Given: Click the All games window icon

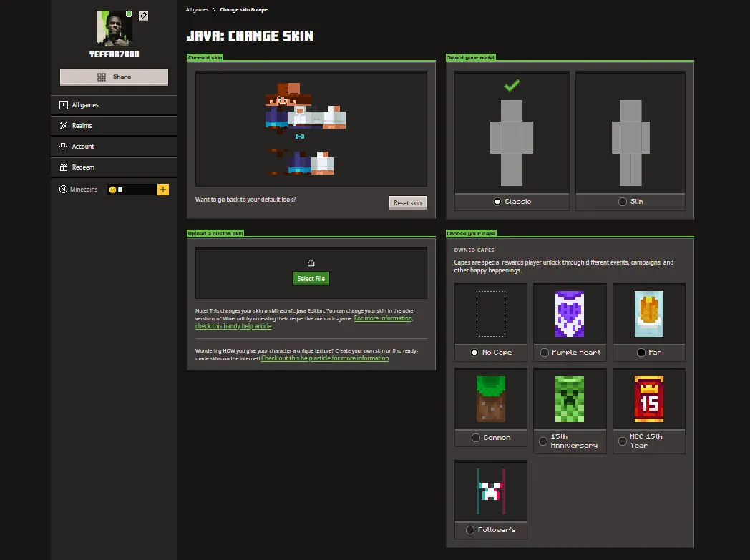Looking at the screenshot, I should [64, 105].
